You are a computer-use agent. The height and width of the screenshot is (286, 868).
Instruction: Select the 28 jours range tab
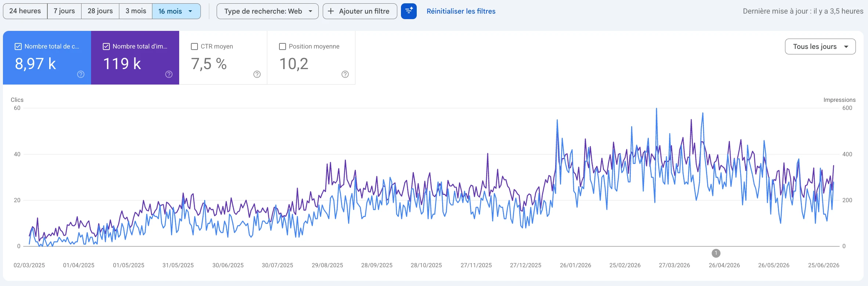pyautogui.click(x=100, y=11)
